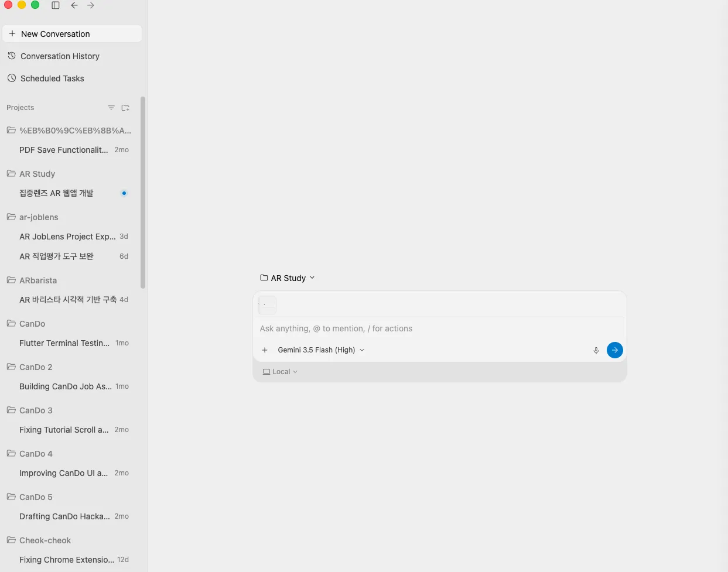Focus the Ask anything input field
The image size is (728, 572).
point(439,328)
